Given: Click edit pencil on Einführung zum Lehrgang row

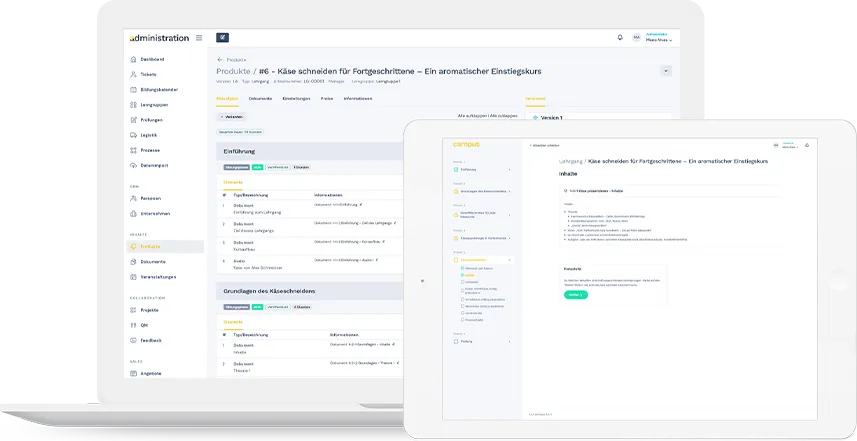Looking at the screenshot, I should pyautogui.click(x=361, y=204).
